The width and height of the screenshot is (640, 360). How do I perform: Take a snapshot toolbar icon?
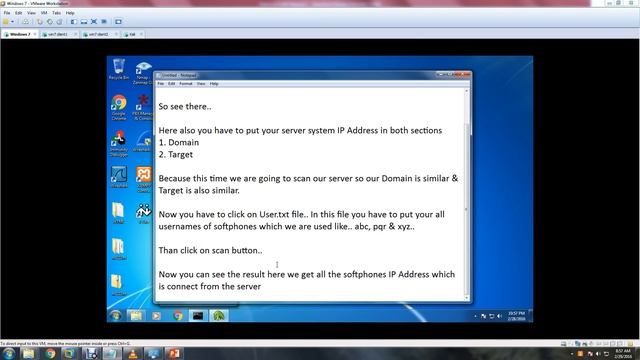coord(40,22)
